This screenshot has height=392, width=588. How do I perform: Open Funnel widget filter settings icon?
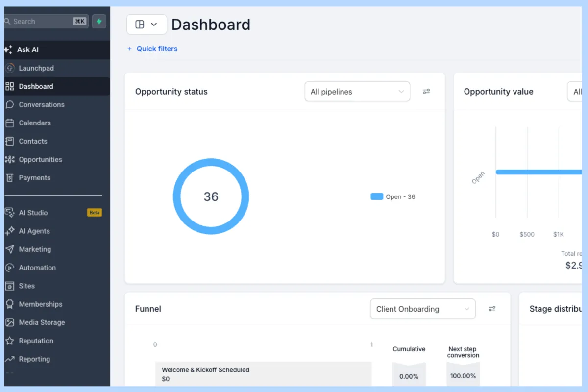click(x=492, y=309)
